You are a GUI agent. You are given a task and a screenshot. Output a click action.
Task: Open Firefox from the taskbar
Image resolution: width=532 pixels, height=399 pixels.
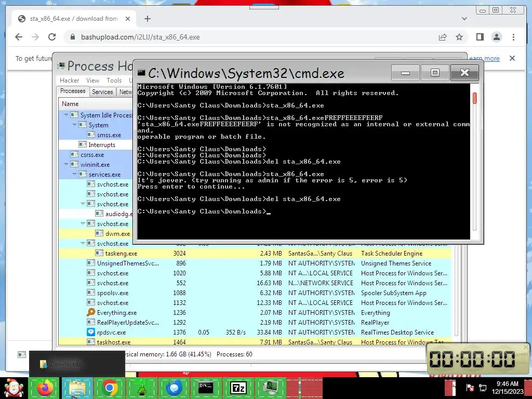click(x=45, y=388)
